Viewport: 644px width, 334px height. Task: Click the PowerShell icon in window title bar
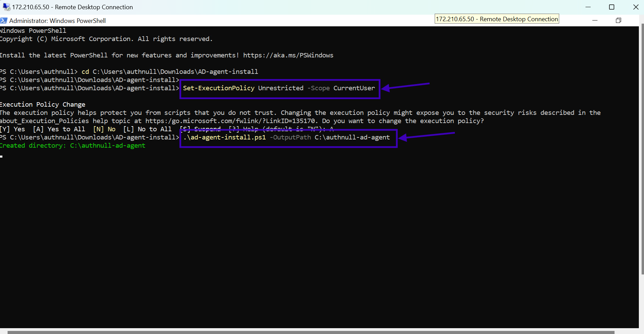click(x=4, y=21)
